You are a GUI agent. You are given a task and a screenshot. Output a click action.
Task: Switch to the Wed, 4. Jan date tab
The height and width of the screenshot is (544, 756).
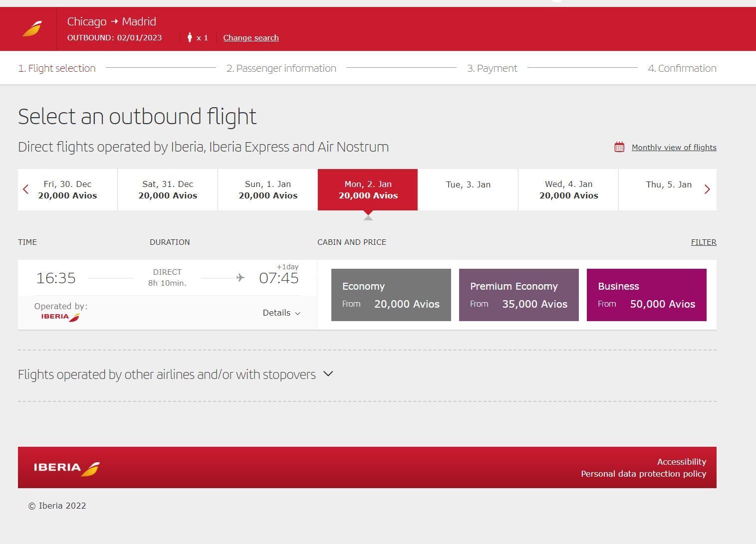tap(568, 190)
